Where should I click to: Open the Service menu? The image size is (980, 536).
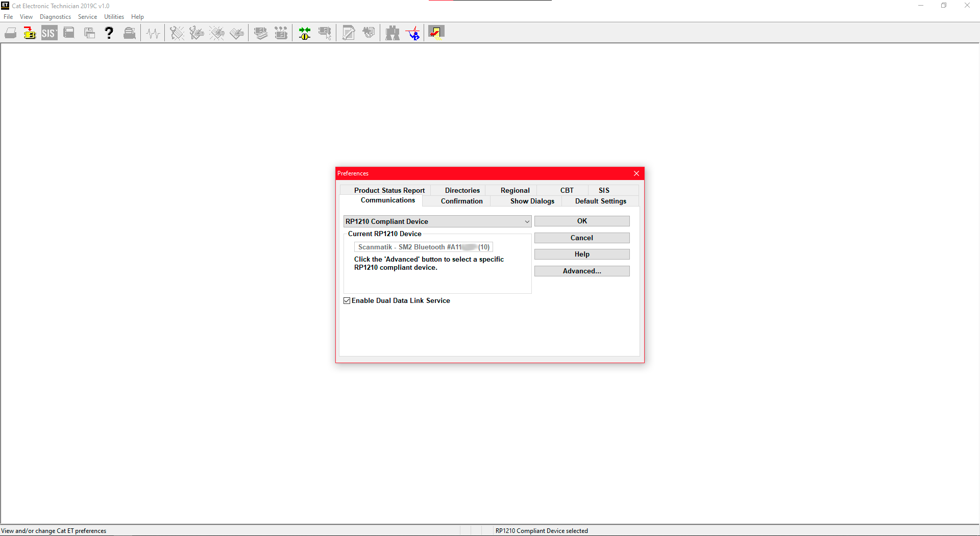(87, 17)
